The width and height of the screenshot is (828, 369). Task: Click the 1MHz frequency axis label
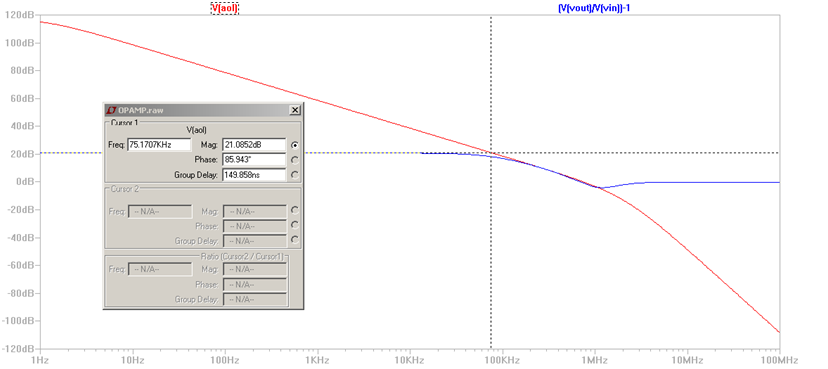595,360
